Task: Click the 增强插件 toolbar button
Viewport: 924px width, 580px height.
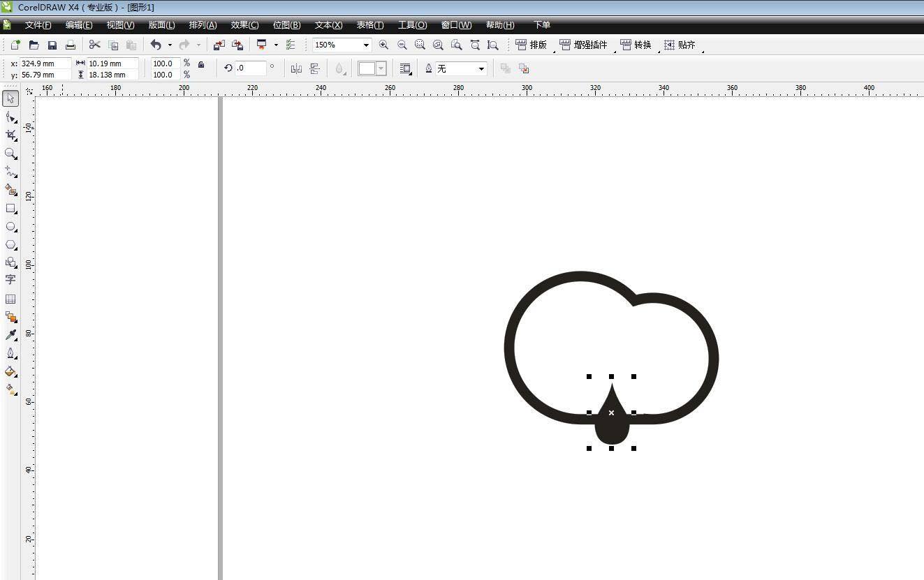Action: 583,45
